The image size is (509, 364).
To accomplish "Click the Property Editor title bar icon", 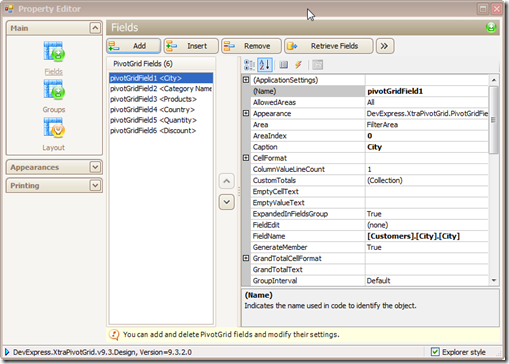I will point(9,9).
